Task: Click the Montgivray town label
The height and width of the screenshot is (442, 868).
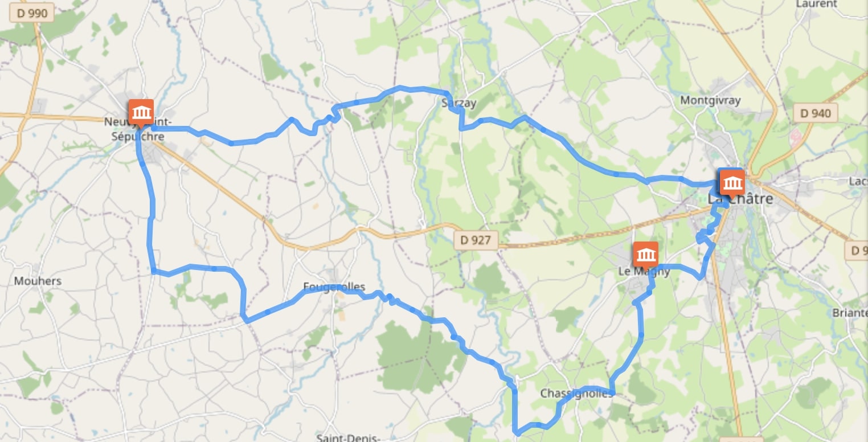Action: click(x=710, y=100)
